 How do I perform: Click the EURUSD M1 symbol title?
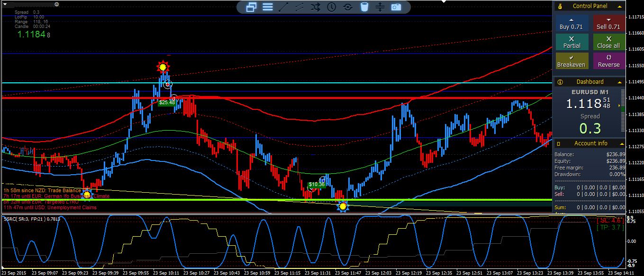pos(590,92)
